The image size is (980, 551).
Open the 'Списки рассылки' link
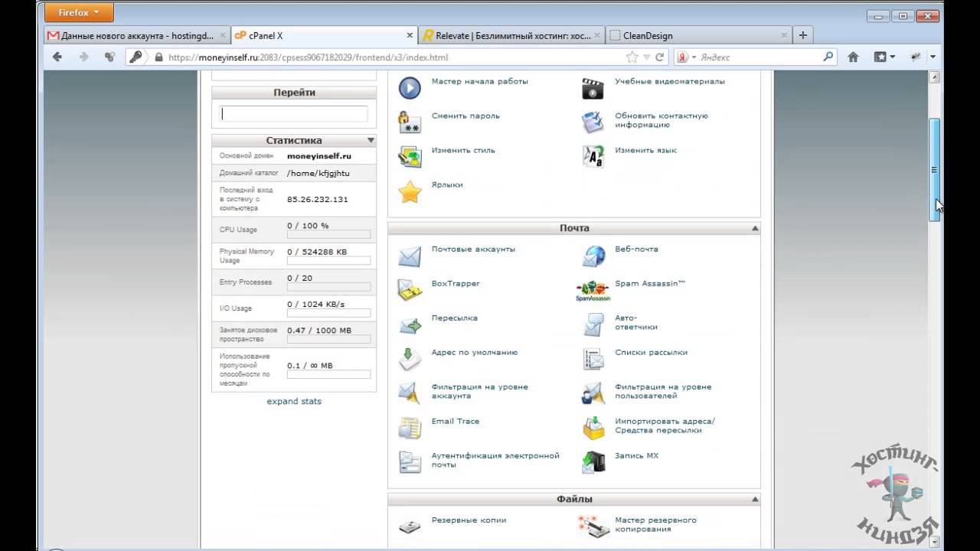point(651,352)
